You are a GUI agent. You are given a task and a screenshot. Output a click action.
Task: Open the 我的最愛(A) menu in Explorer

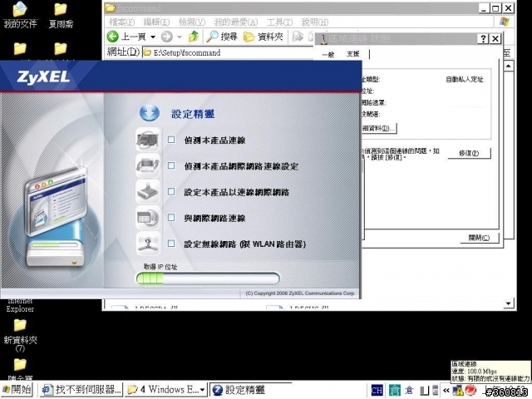[236, 22]
